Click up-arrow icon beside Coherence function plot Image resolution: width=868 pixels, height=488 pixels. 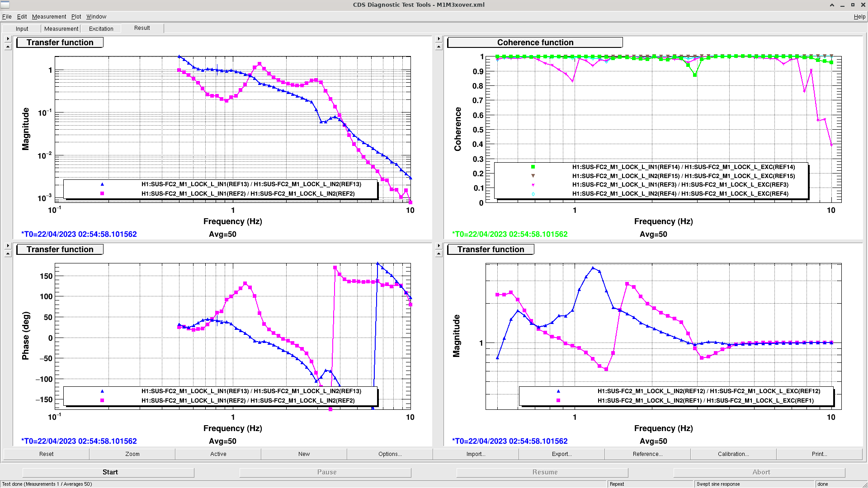tap(439, 47)
